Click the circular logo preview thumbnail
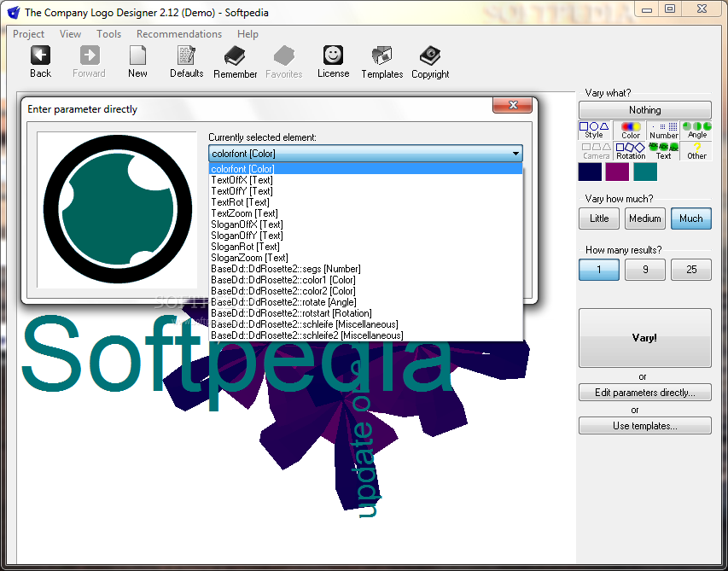 tap(118, 209)
